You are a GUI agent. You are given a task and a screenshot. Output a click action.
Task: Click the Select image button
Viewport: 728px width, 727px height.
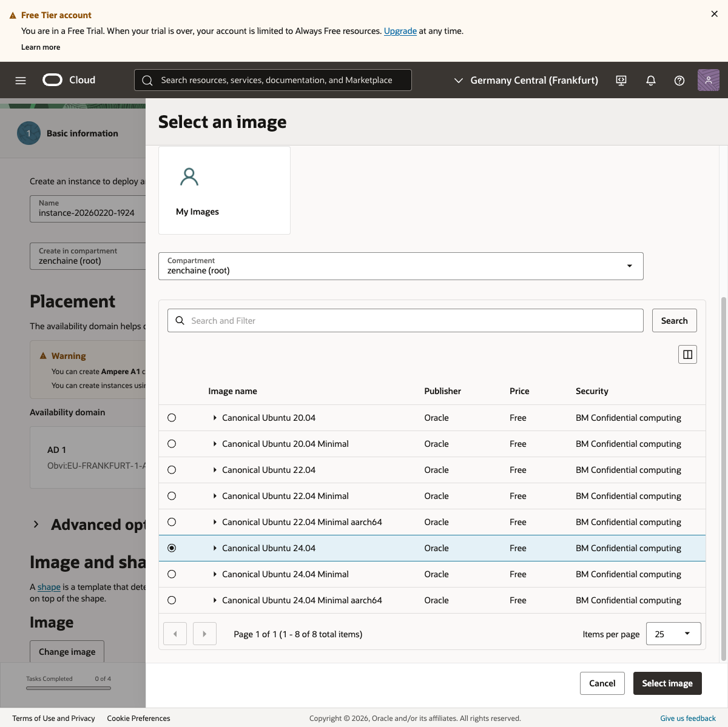667,683
